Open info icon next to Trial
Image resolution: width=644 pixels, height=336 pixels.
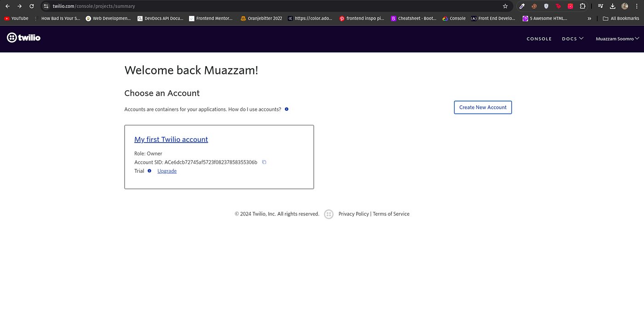(x=149, y=171)
